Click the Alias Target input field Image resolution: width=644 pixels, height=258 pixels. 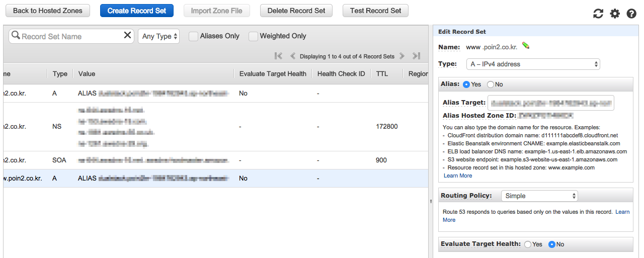click(551, 102)
